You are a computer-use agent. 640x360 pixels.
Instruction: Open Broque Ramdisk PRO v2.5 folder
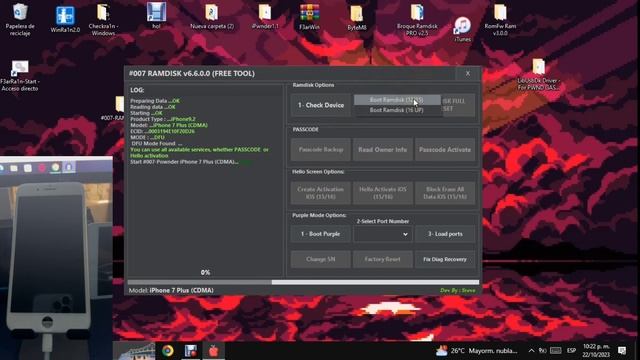click(x=417, y=20)
